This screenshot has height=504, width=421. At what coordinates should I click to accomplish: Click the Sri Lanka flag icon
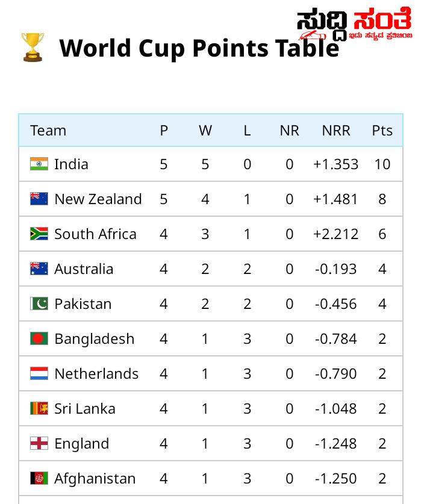(39, 408)
